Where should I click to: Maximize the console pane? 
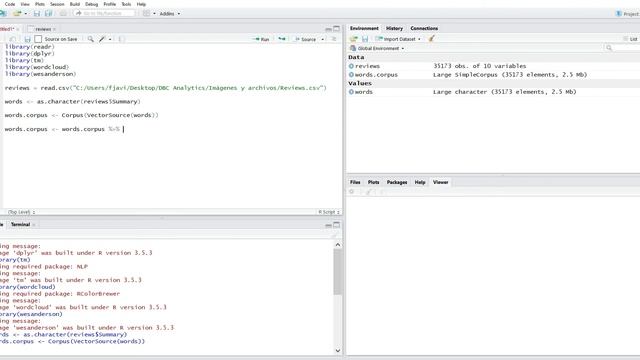[x=337, y=224]
